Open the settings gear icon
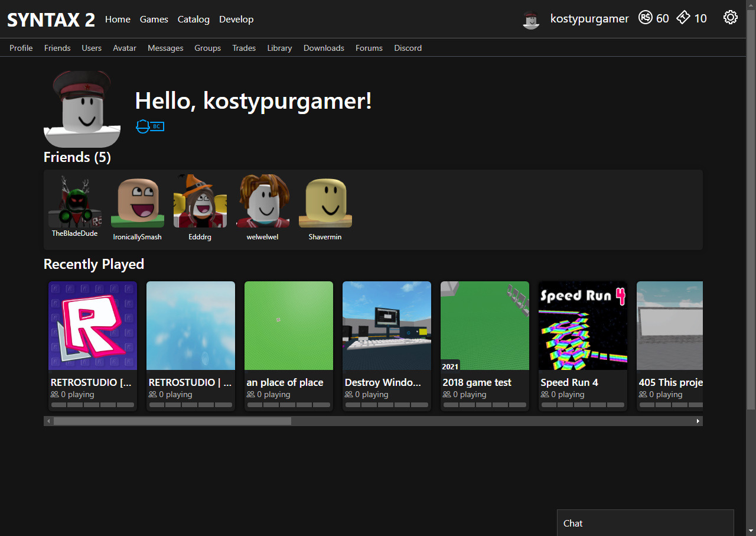This screenshot has width=756, height=536. tap(730, 18)
